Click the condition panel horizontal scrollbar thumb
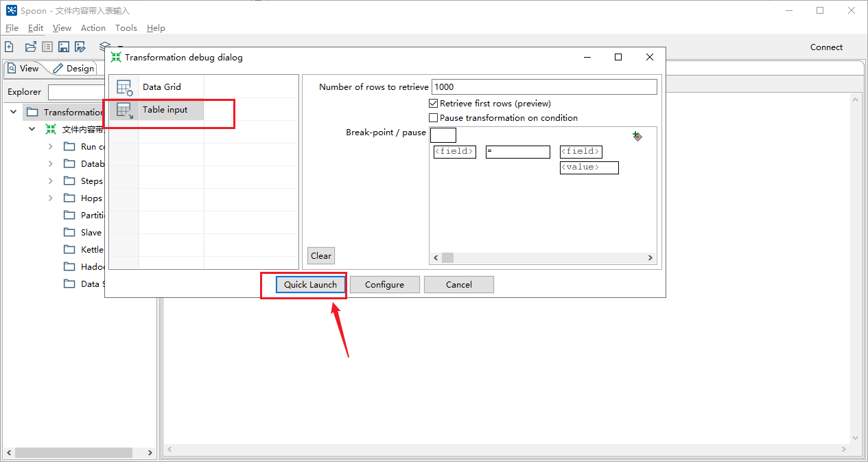 tap(447, 257)
